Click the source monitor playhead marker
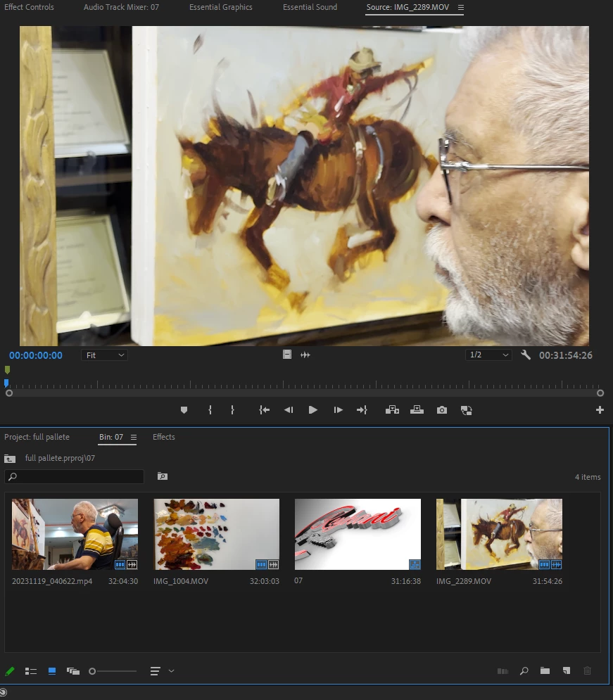The image size is (613, 700). pyautogui.click(x=6, y=383)
